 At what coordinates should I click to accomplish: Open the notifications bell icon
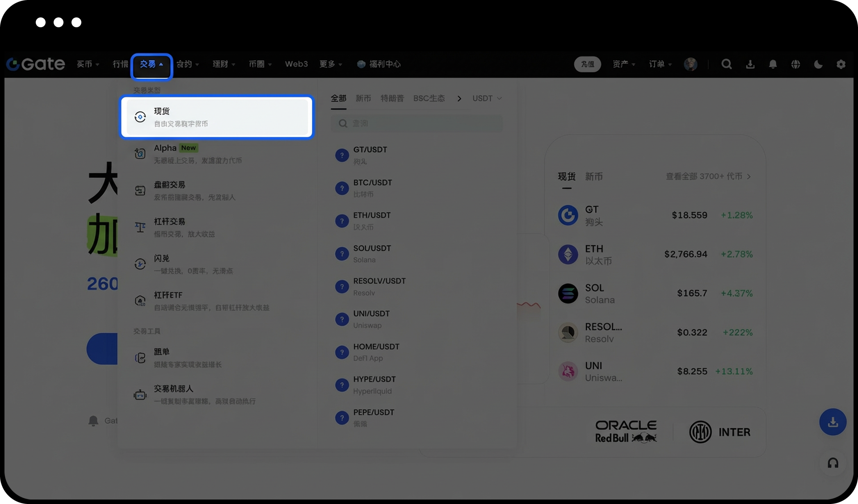tap(773, 64)
